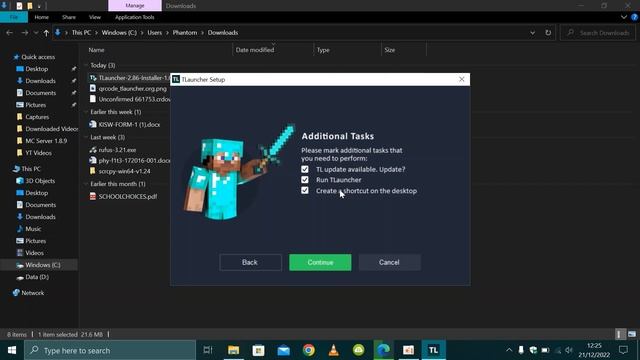Collapse the 'Earlier this week (1)' group
This screenshot has width=640, height=360.
click(x=86, y=112)
